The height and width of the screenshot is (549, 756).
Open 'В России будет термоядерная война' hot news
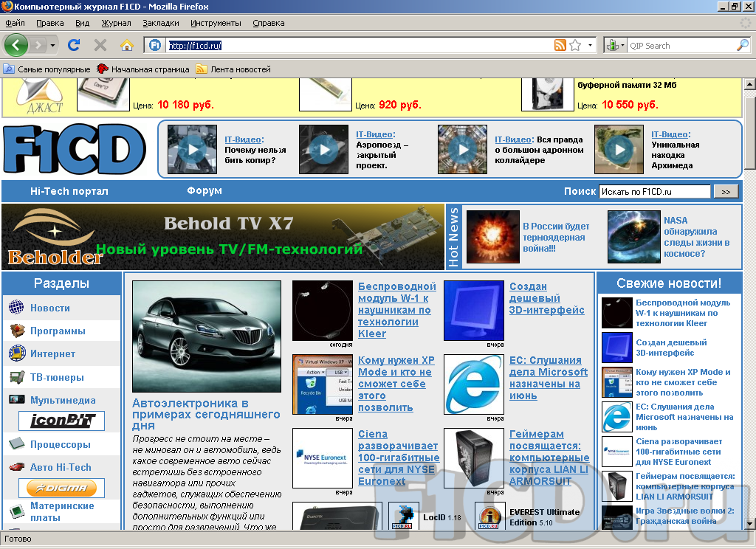point(556,237)
